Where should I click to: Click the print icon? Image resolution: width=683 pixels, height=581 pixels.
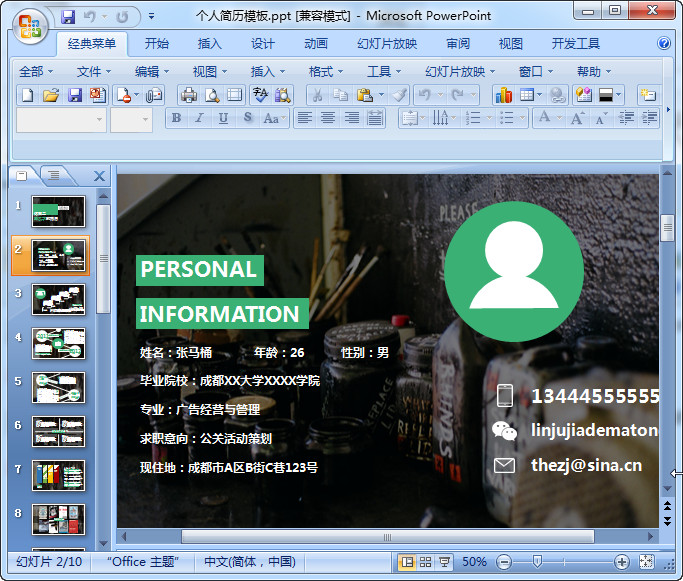coord(189,95)
